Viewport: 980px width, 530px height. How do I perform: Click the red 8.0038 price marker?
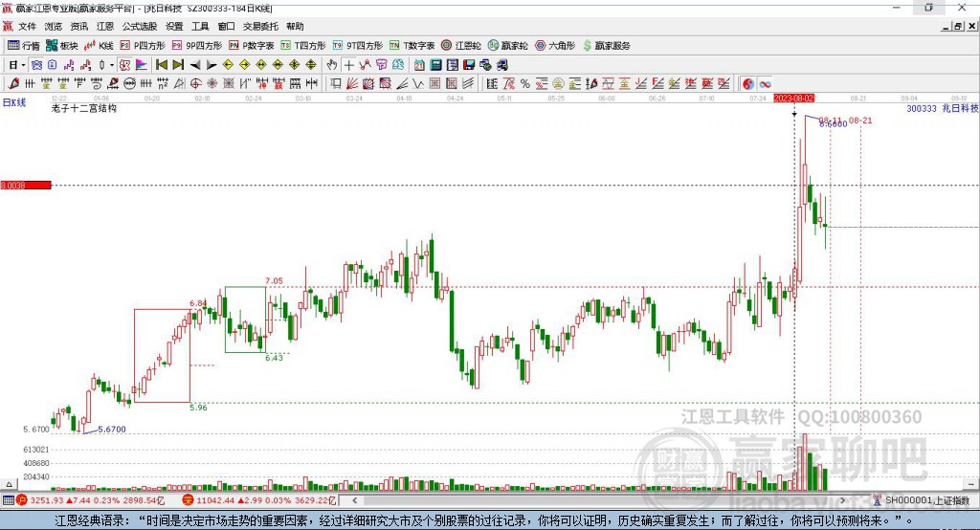[26, 185]
